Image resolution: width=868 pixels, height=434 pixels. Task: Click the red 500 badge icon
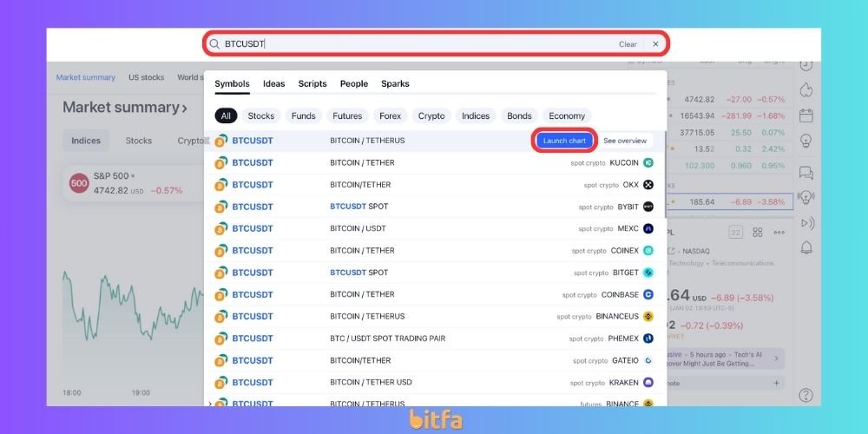(x=79, y=183)
